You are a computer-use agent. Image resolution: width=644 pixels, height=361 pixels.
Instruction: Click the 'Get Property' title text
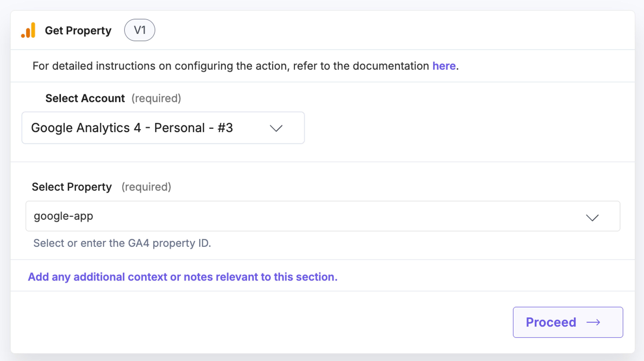tap(78, 31)
